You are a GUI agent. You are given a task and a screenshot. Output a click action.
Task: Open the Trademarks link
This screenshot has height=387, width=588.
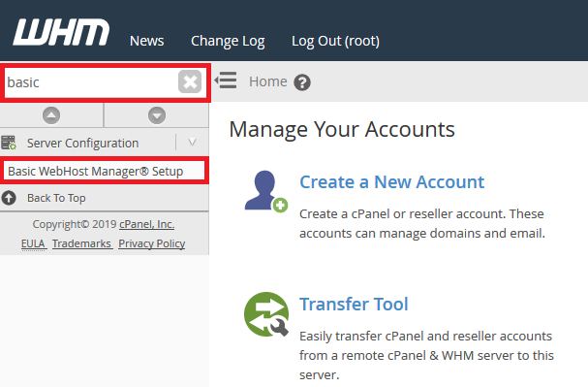coord(81,243)
